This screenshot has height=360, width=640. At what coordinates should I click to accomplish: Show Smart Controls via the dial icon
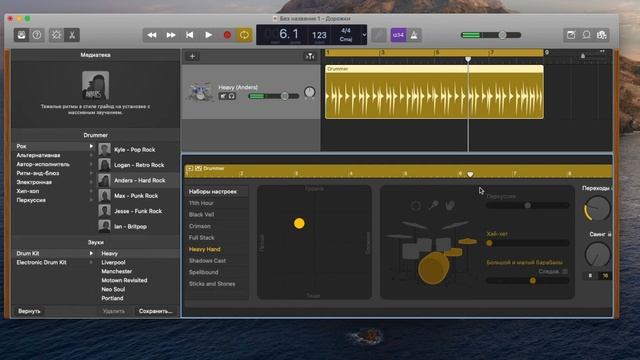coord(56,35)
